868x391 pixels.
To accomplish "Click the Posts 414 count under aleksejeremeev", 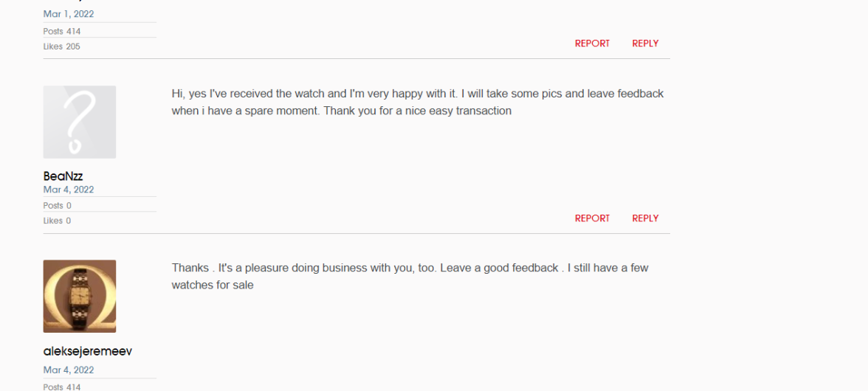I will (62, 387).
